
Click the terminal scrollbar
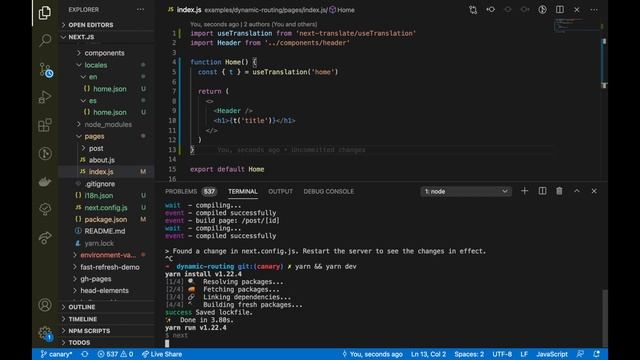tap(605, 317)
